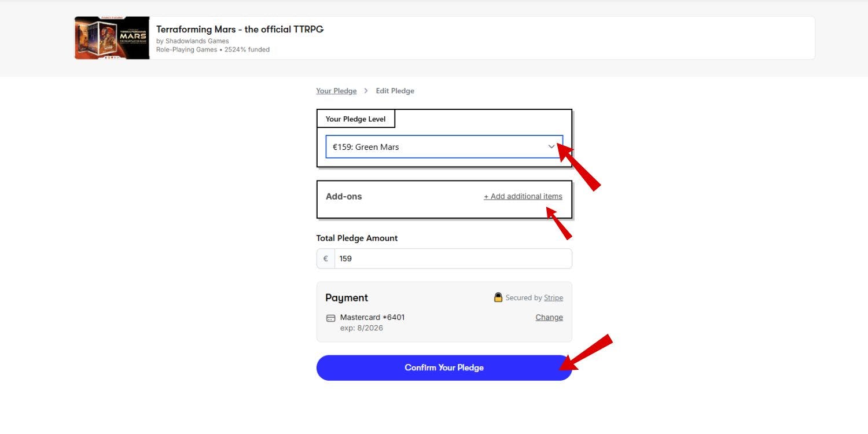
Task: Click the Shadowlands Games creator name
Action: [197, 41]
